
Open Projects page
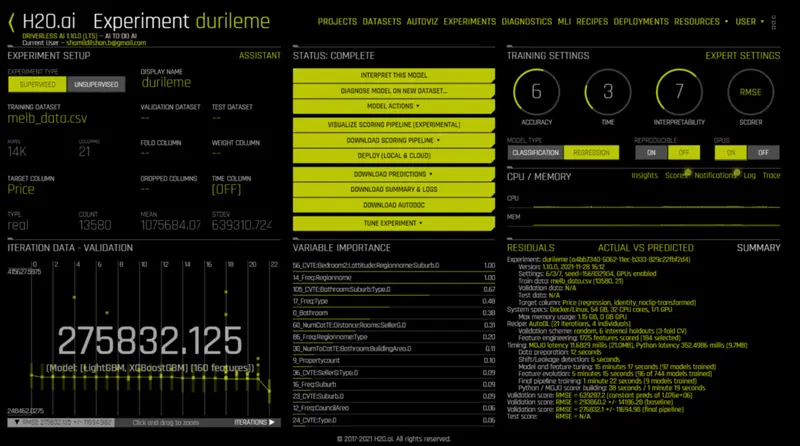point(337,22)
